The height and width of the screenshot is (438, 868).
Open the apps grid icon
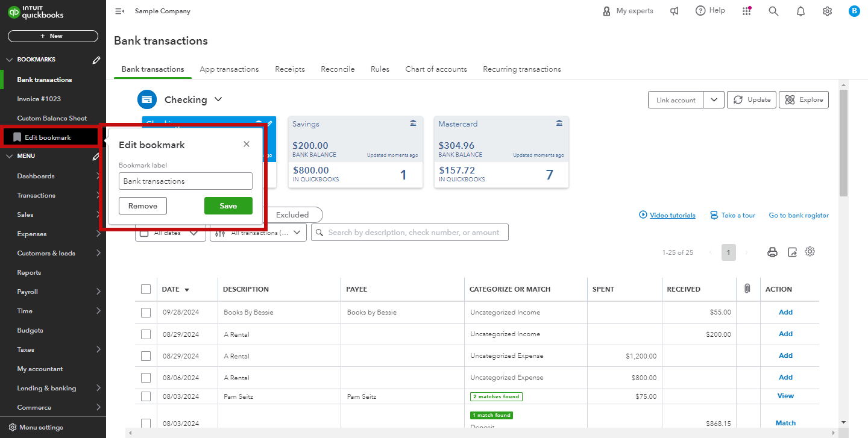coord(747,11)
